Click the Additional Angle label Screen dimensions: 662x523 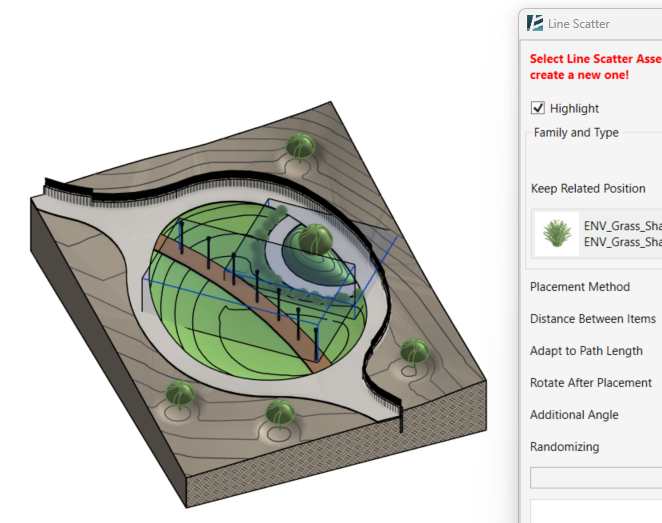574,415
